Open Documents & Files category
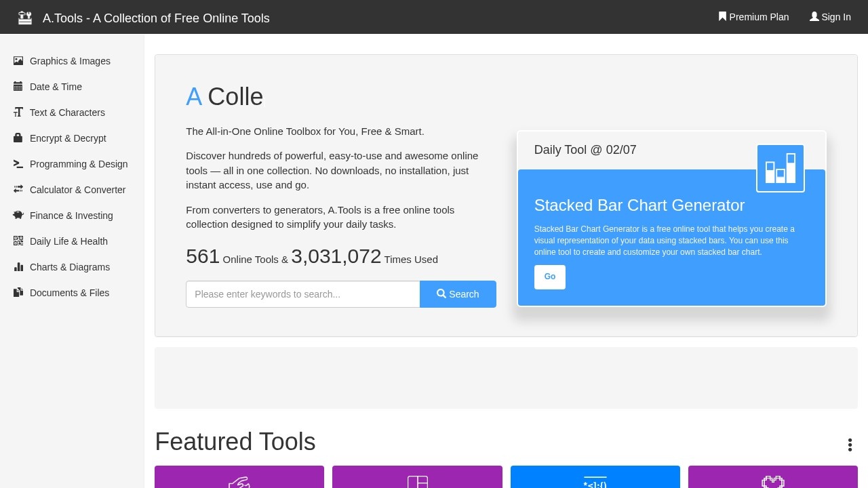This screenshot has width=868, height=488. (x=69, y=293)
